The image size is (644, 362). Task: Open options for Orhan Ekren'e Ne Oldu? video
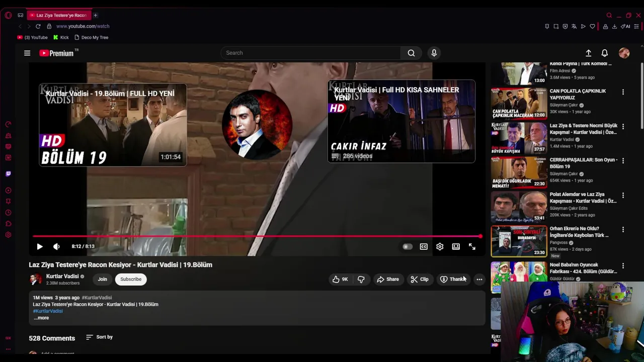click(x=623, y=229)
